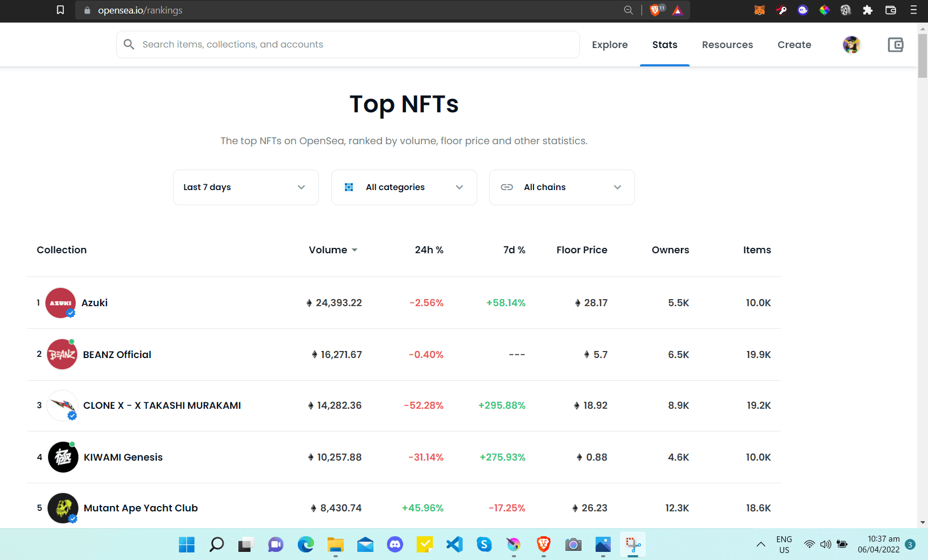Open Windows taskbar search
This screenshot has width=928, height=560.
217,545
